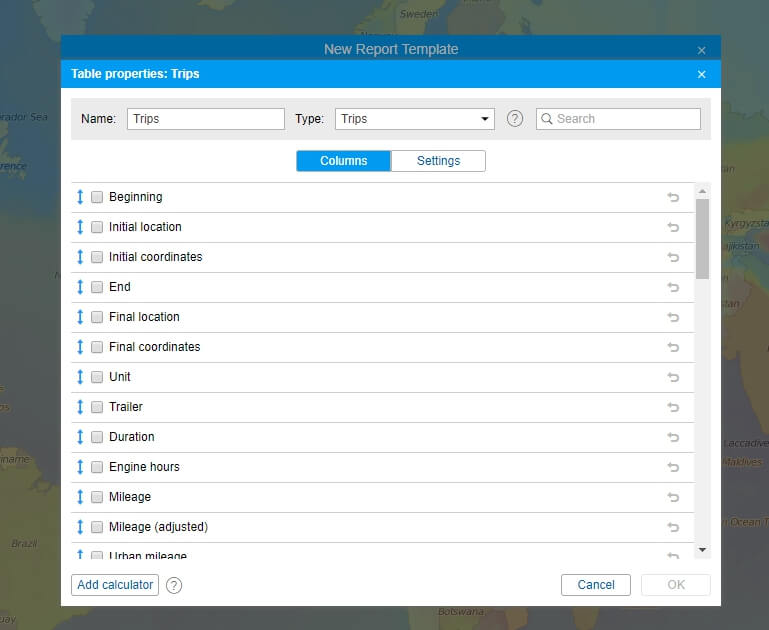Viewport: 769px width, 630px height.
Task: Click the reorder arrow icon for Mileage (adjusted)
Action: tap(80, 527)
